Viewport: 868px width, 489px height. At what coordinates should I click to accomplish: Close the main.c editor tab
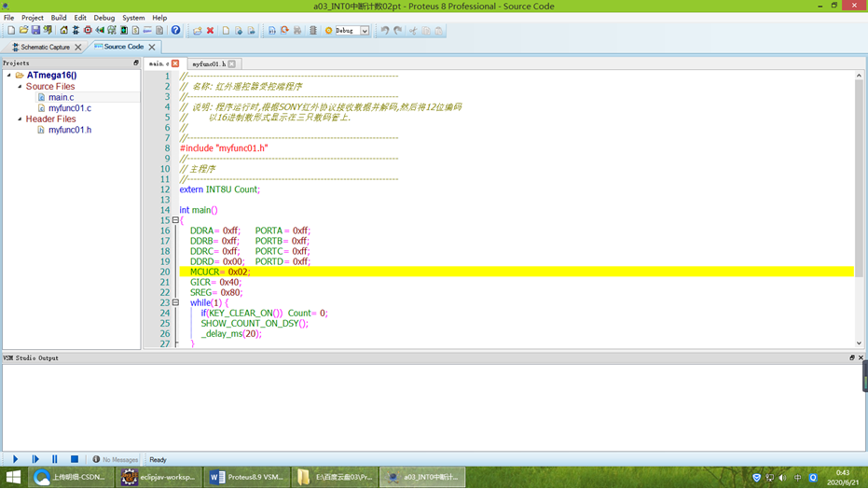175,63
